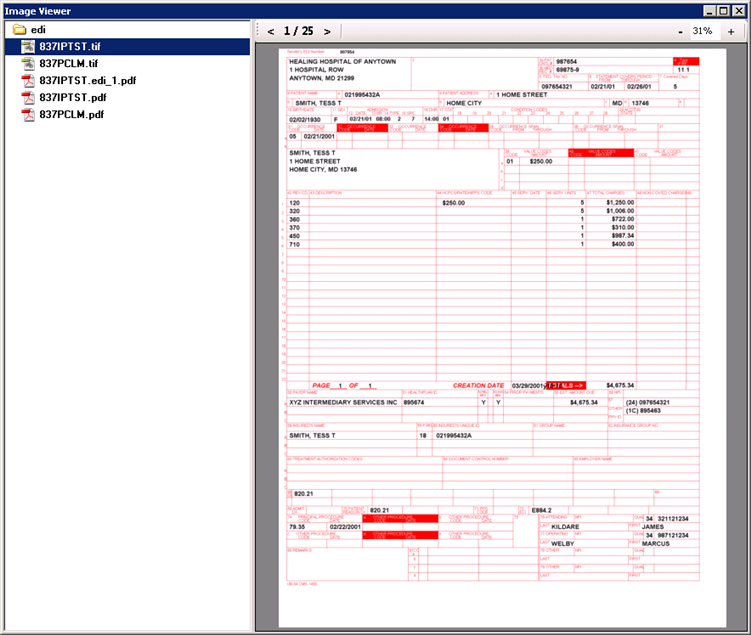751x635 pixels.
Task: Advance to the next page
Action: (x=327, y=32)
